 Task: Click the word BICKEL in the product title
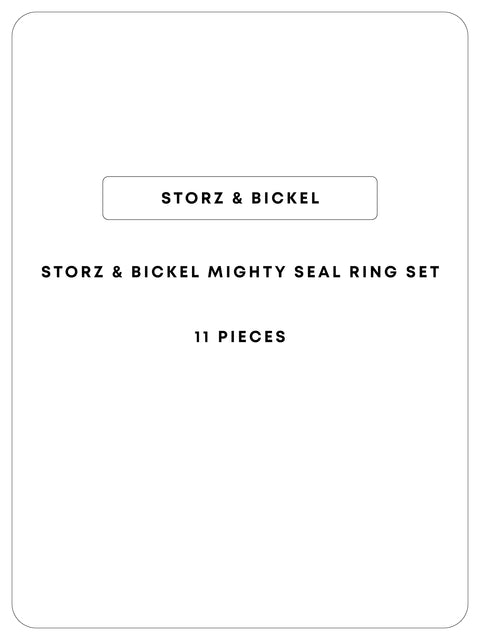pyautogui.click(x=165, y=272)
